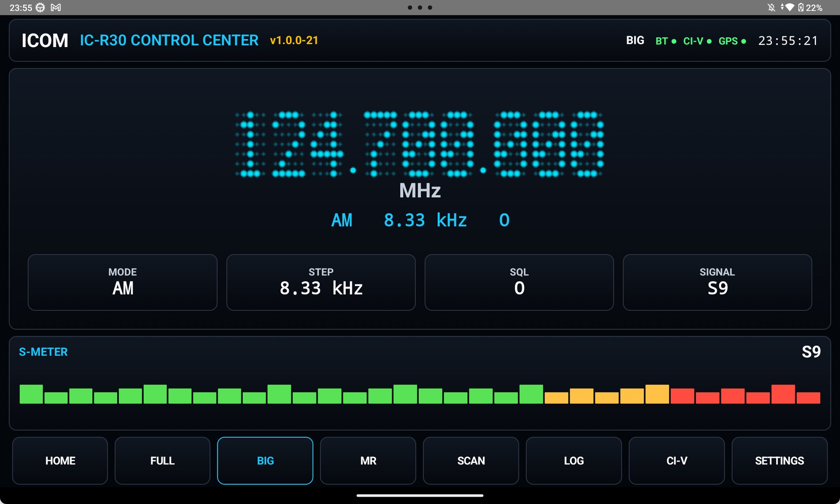The height and width of the screenshot is (504, 840).
Task: Open the Gmail notification icon
Action: click(x=56, y=7)
